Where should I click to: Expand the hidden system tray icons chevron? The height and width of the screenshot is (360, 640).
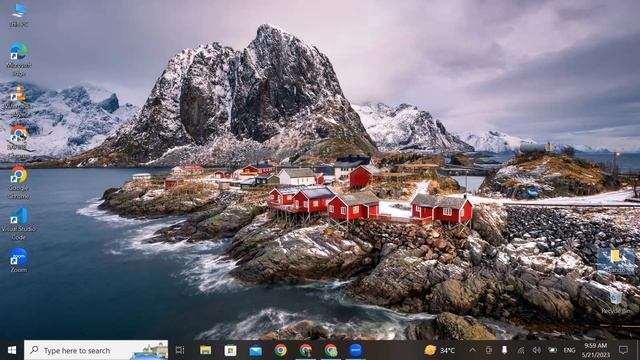pyautogui.click(x=472, y=350)
